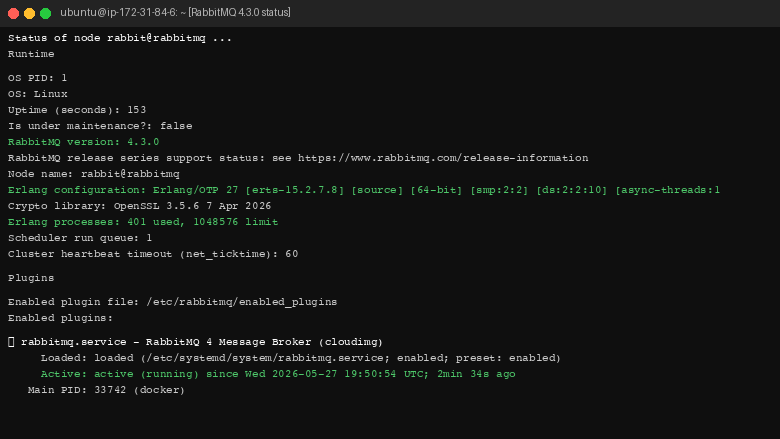Click the 'Scheduler run queue: 1' line
Viewport: 780px width, 439px height.
pyautogui.click(x=80, y=238)
